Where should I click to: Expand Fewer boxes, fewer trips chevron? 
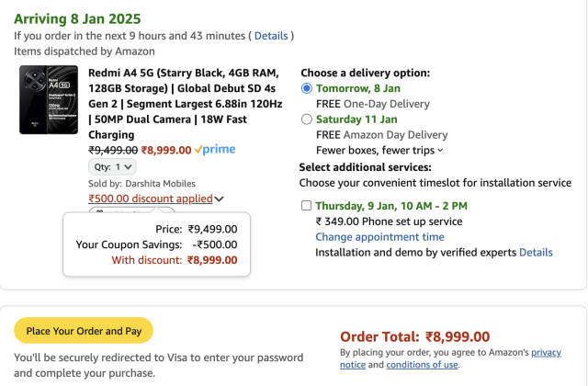coord(440,150)
